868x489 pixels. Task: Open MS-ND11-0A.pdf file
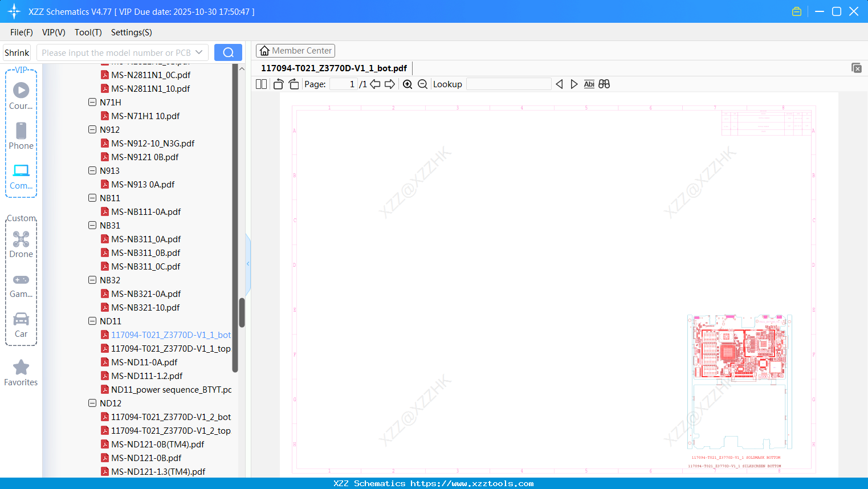pyautogui.click(x=144, y=362)
